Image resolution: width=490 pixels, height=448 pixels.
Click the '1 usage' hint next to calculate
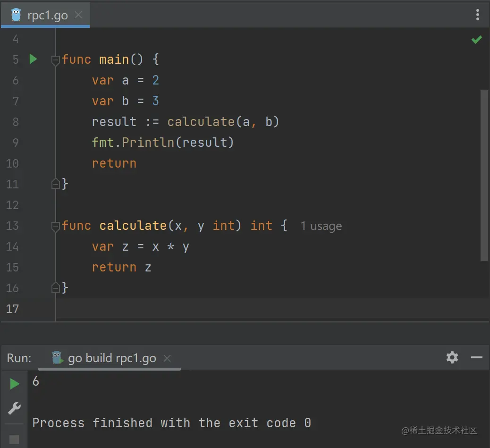click(x=321, y=226)
